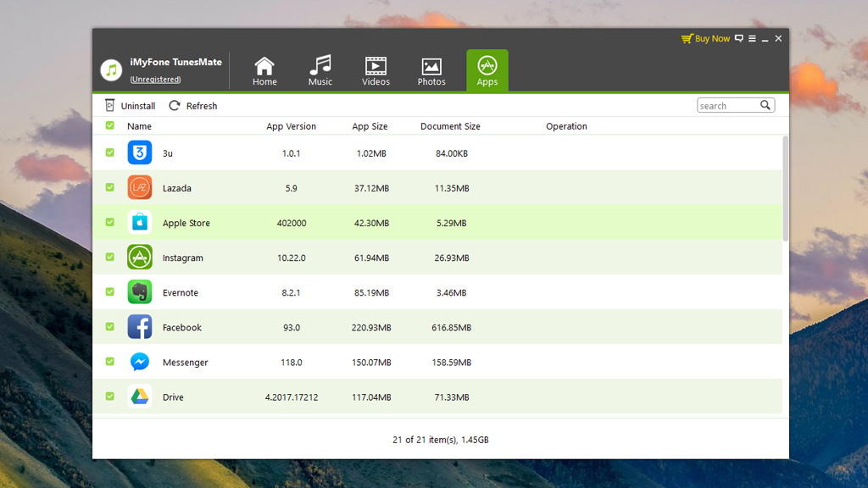Open the hamburger menu icon

pos(752,38)
